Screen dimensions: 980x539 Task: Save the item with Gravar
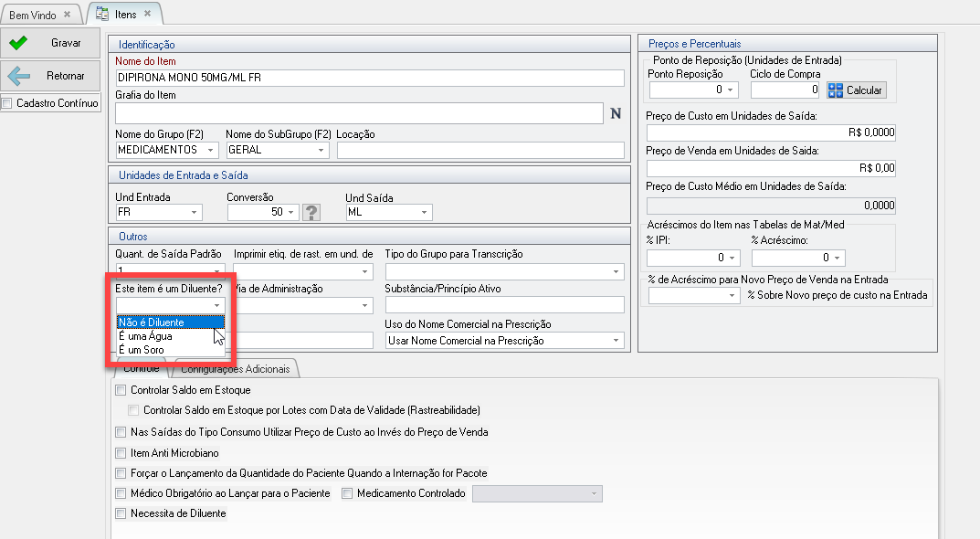(x=50, y=43)
